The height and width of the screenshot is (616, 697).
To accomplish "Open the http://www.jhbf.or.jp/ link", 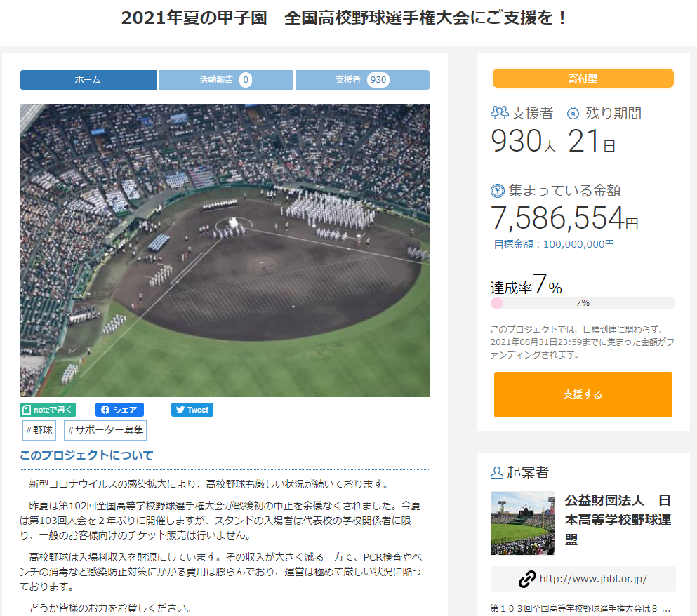I will (593, 579).
